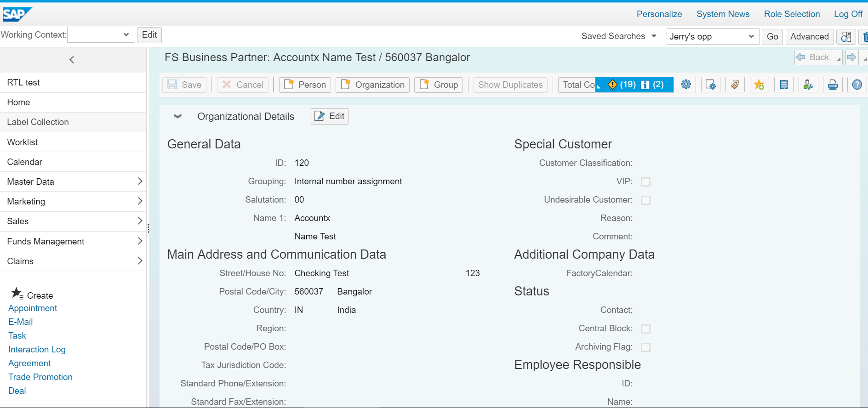This screenshot has height=408, width=868.
Task: Select Calendar from the navigation menu
Action: (x=73, y=162)
